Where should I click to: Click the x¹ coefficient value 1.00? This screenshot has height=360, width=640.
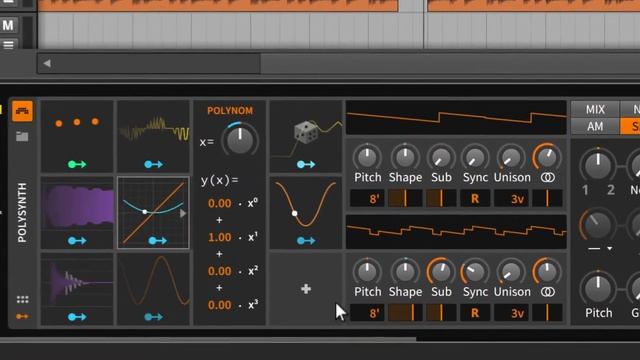pyautogui.click(x=220, y=237)
